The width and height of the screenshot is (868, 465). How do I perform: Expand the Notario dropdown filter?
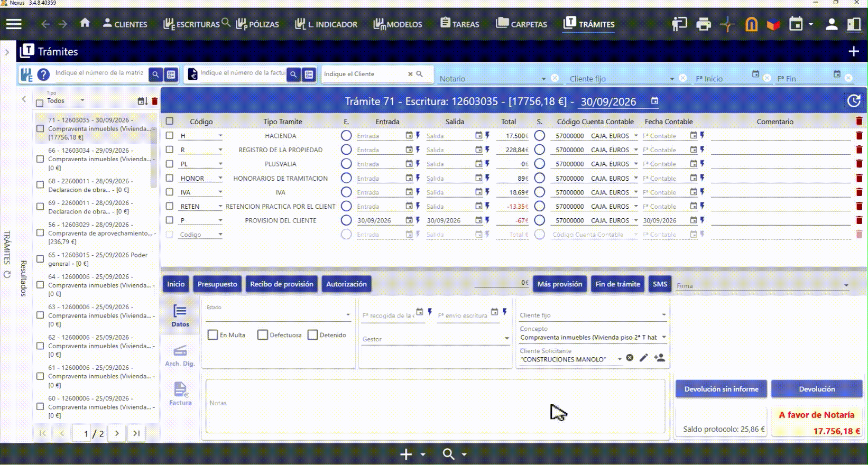pos(543,79)
